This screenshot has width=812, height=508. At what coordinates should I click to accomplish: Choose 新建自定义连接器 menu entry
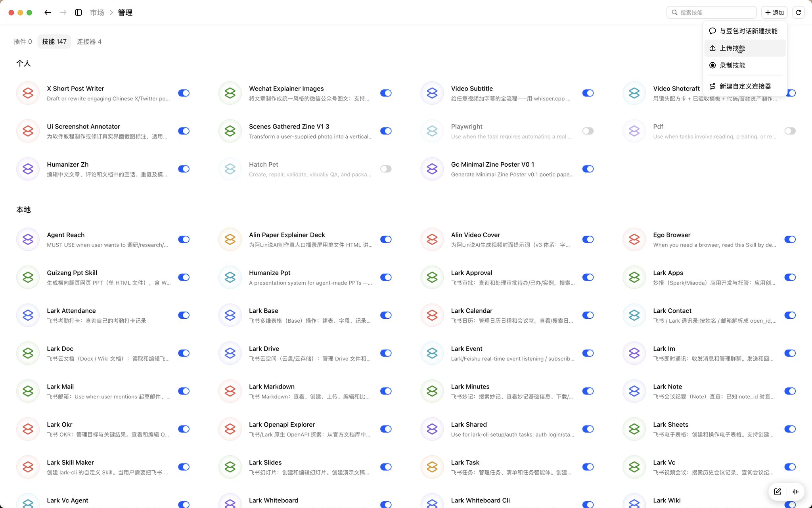click(745, 86)
